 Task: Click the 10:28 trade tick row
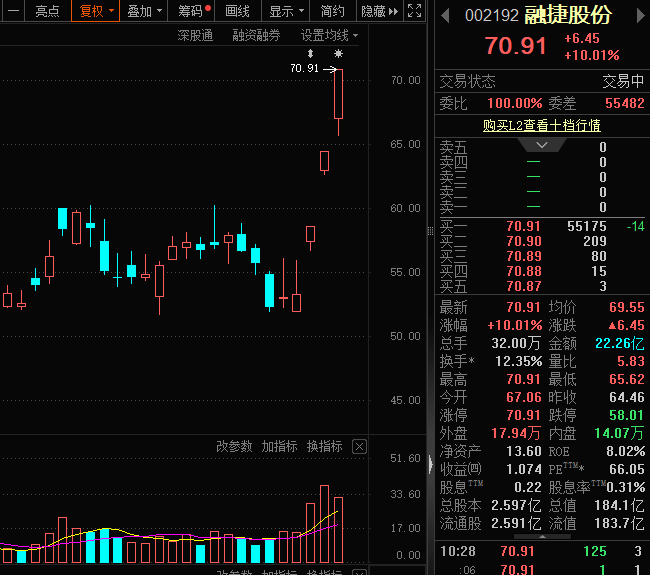tap(542, 551)
